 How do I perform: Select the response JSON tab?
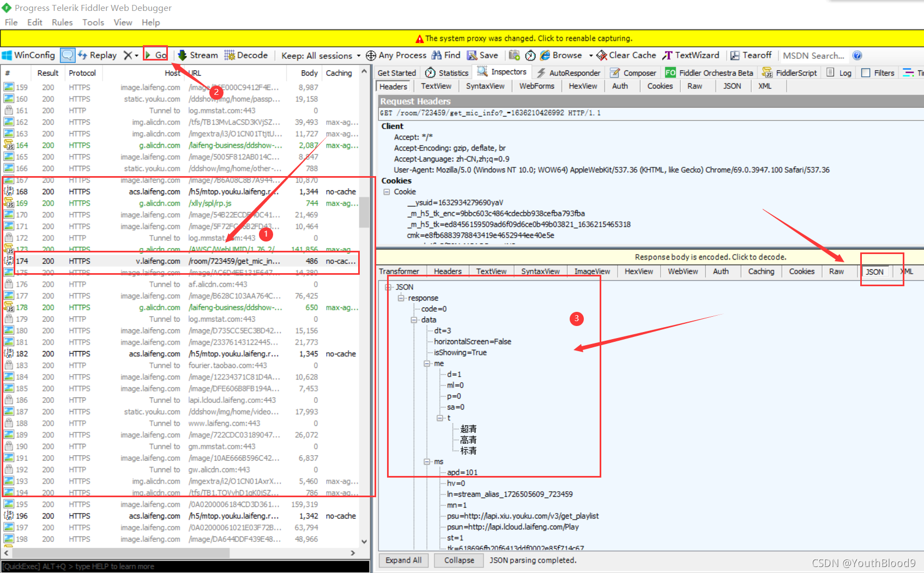[874, 272]
